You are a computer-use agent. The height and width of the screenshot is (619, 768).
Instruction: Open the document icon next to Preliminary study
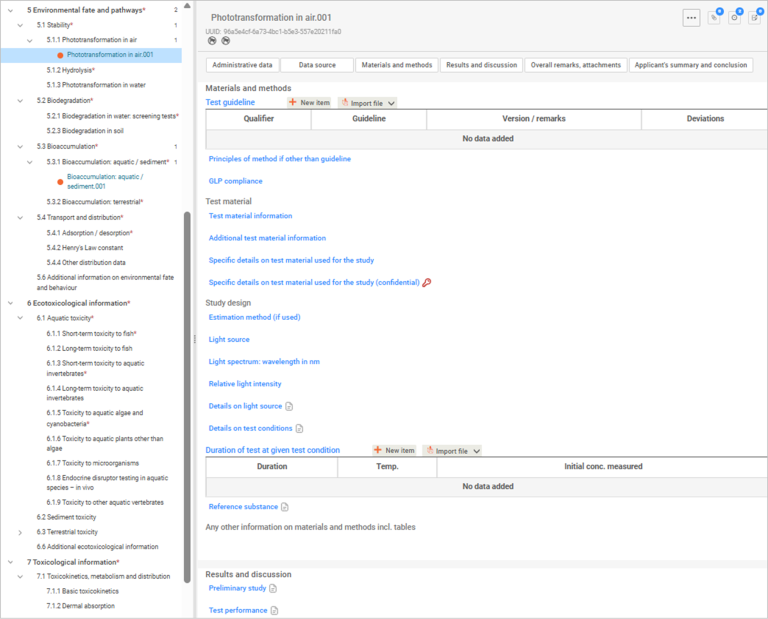(273, 588)
